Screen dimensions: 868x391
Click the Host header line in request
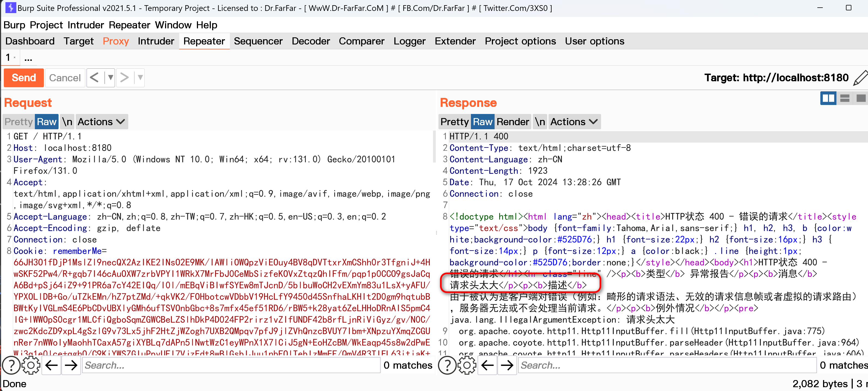point(62,148)
